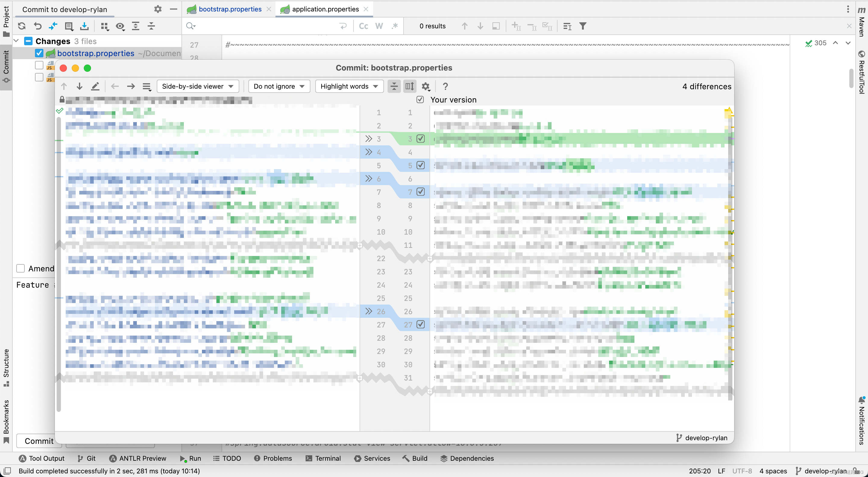Toggle collapse unchanged fragments icon
The width and height of the screenshot is (868, 477).
[394, 86]
